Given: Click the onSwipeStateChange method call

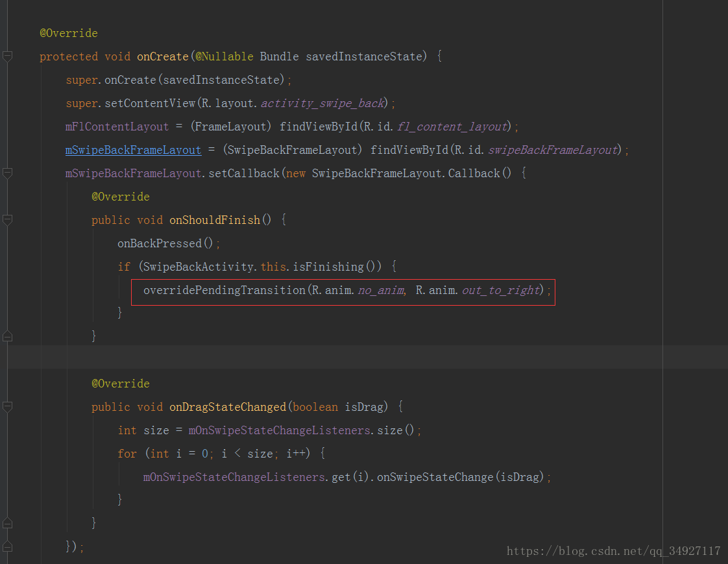Looking at the screenshot, I should [435, 477].
